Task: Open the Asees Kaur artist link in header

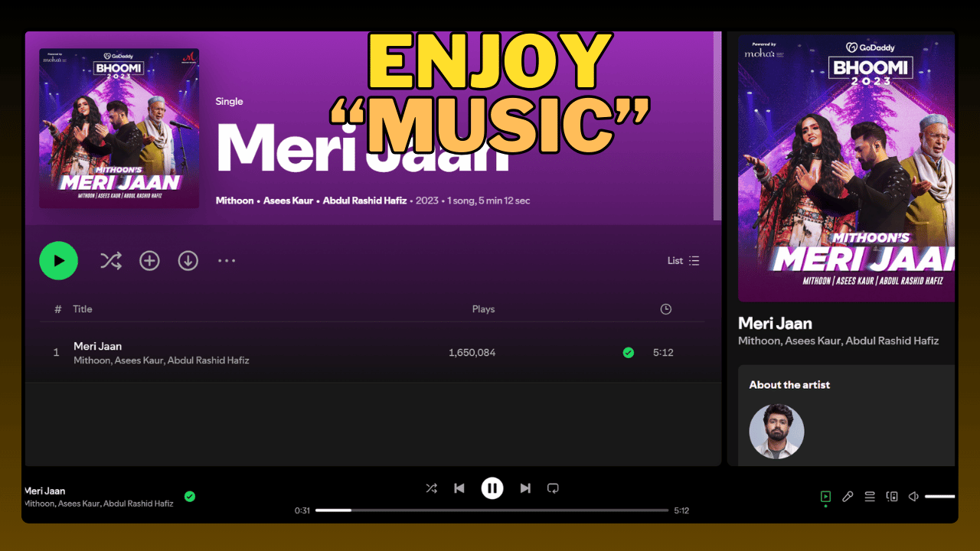Action: click(x=289, y=201)
